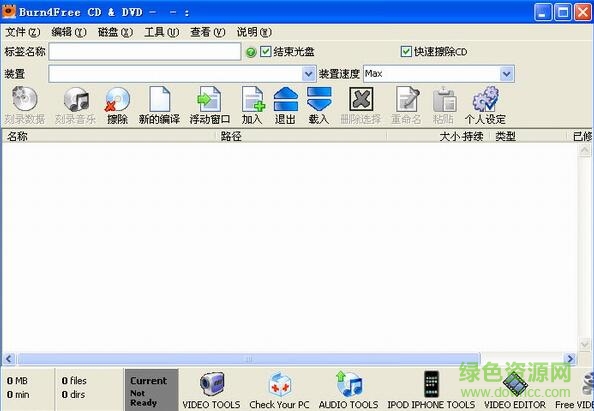The width and height of the screenshot is (594, 411).
Task: Maximize the Burn4Free window
Action: click(x=563, y=12)
